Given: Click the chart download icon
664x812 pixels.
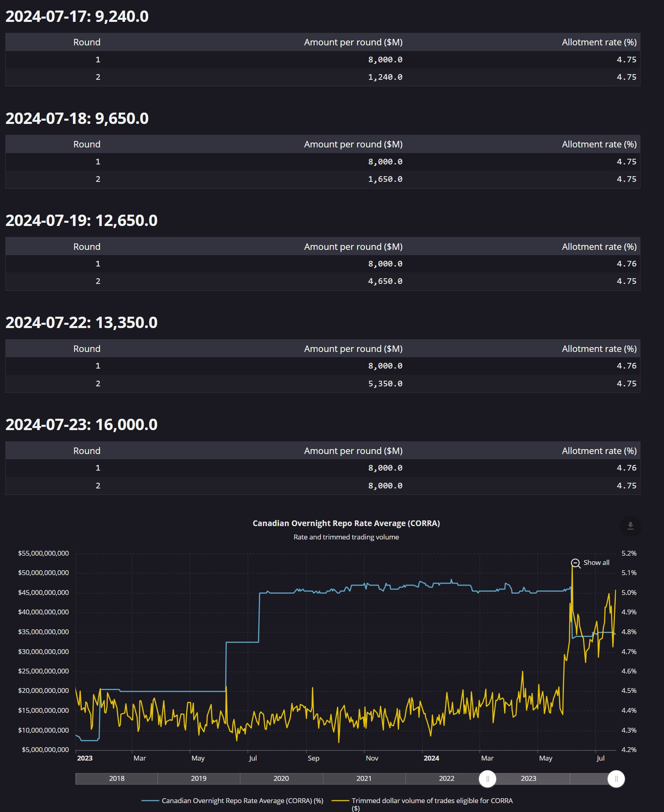Looking at the screenshot, I should [x=630, y=526].
